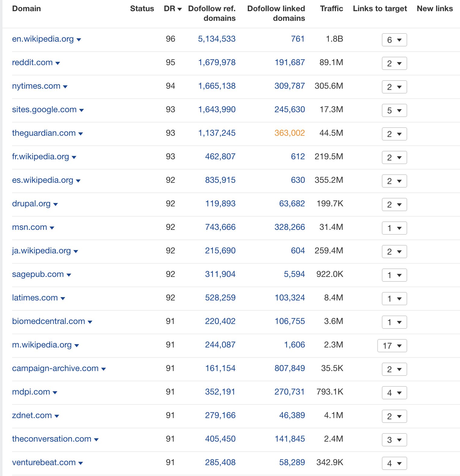460x476 pixels.
Task: Sort by the Traffic column header
Action: (x=331, y=9)
